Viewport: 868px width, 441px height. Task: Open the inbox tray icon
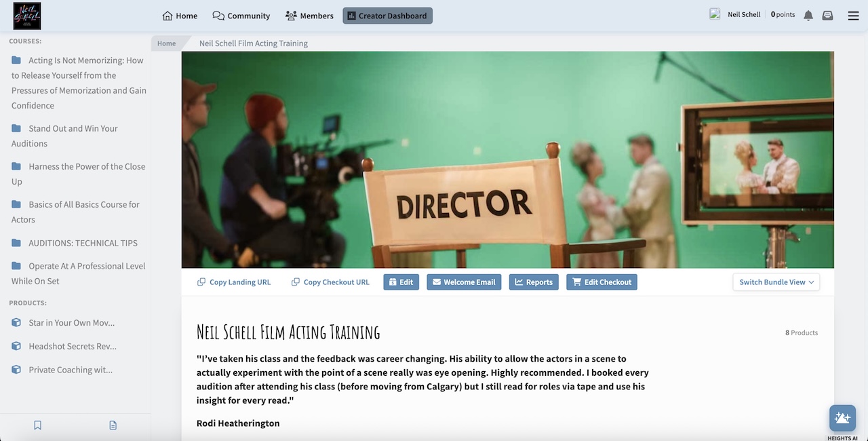(x=827, y=16)
